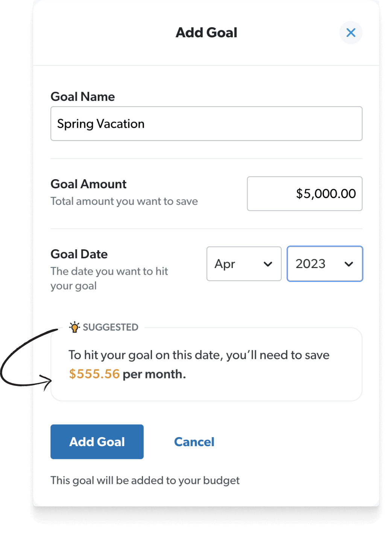Image resolution: width=392 pixels, height=535 pixels.
Task: Click the chevron arrow in Apr dropdown
Action: (268, 264)
